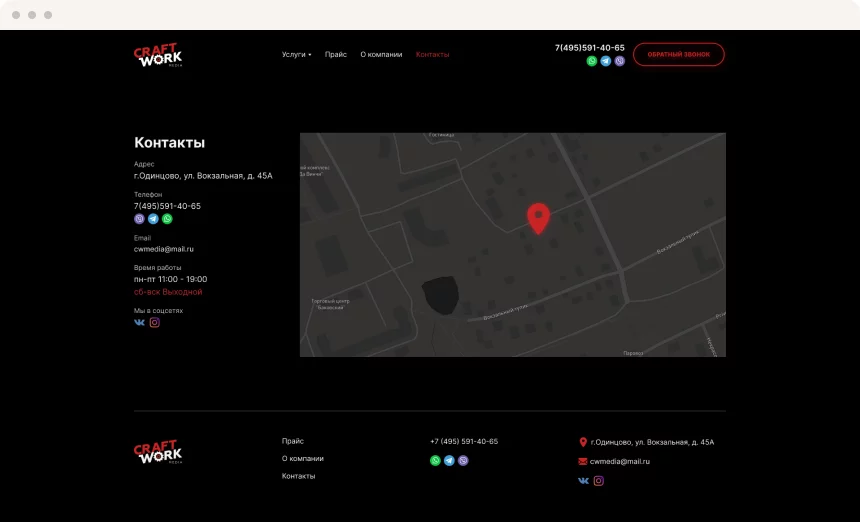860x522 pixels.
Task: Click the footer address г.Одинцово, ул. Вокзальная
Action: point(652,442)
